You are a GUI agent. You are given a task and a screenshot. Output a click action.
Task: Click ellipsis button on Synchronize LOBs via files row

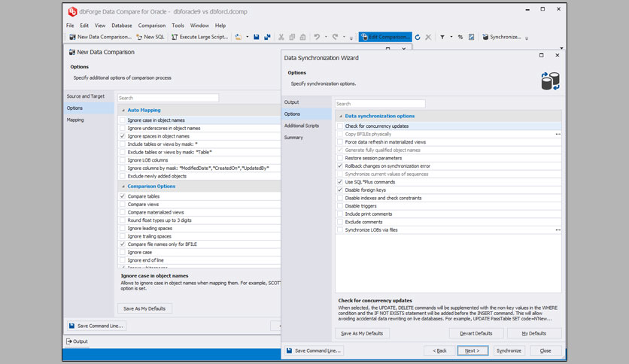(x=558, y=230)
